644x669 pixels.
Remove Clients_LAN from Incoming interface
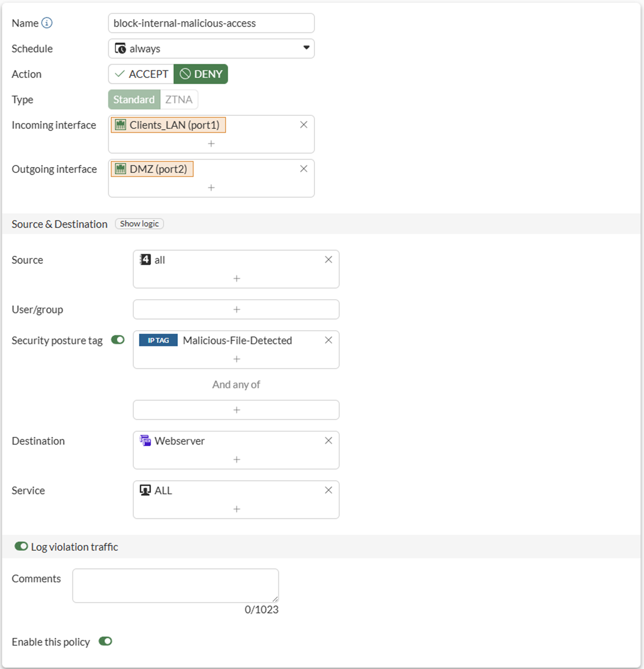click(x=303, y=125)
